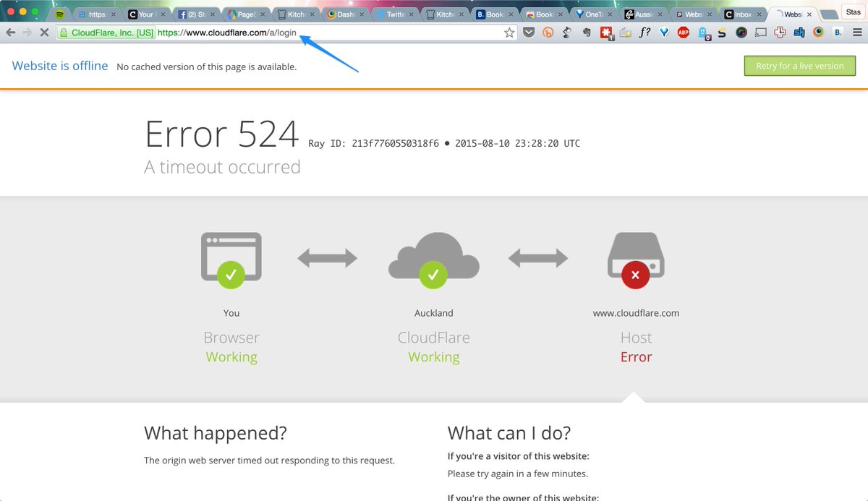Click the folder with star extension icon
Viewport: 868px width, 501px height.
pyautogui.click(x=626, y=32)
